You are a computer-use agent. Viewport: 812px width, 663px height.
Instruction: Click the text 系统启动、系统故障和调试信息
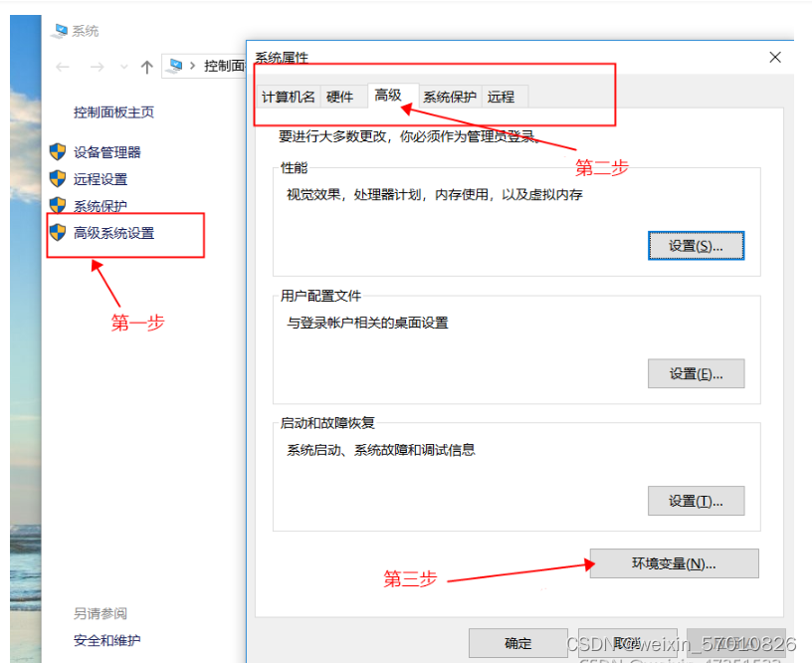381,450
